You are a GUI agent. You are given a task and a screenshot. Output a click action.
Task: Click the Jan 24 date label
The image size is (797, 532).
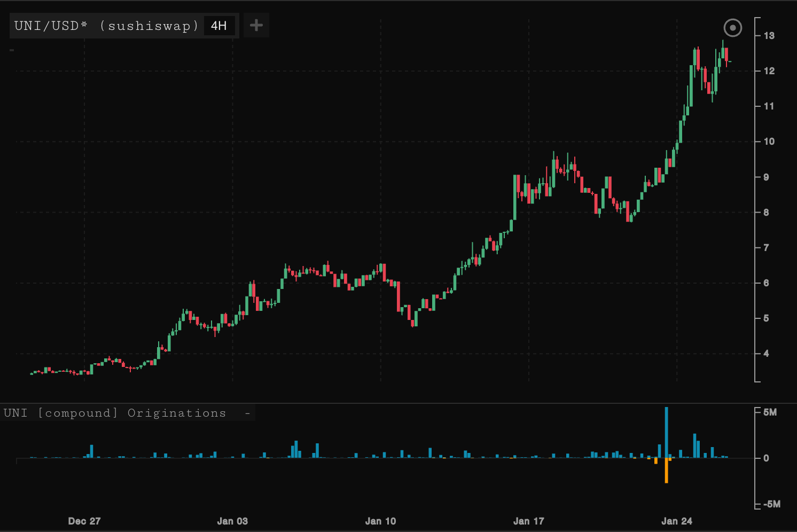click(x=676, y=521)
